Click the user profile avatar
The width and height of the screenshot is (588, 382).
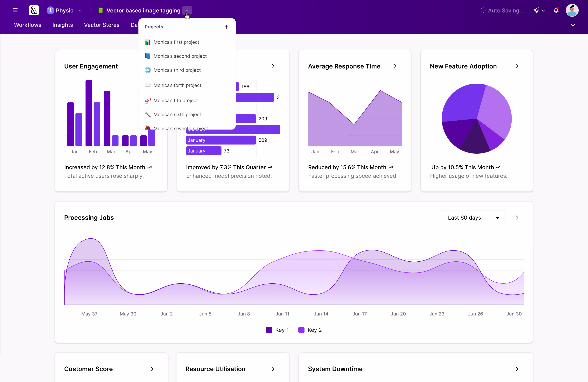(572, 10)
